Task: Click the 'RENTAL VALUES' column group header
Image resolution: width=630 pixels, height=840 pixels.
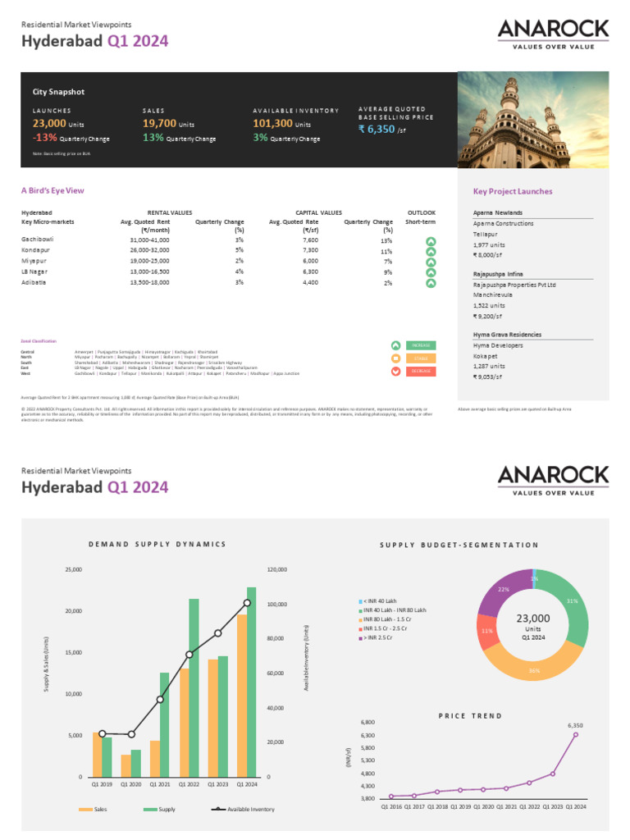Action: tap(170, 212)
